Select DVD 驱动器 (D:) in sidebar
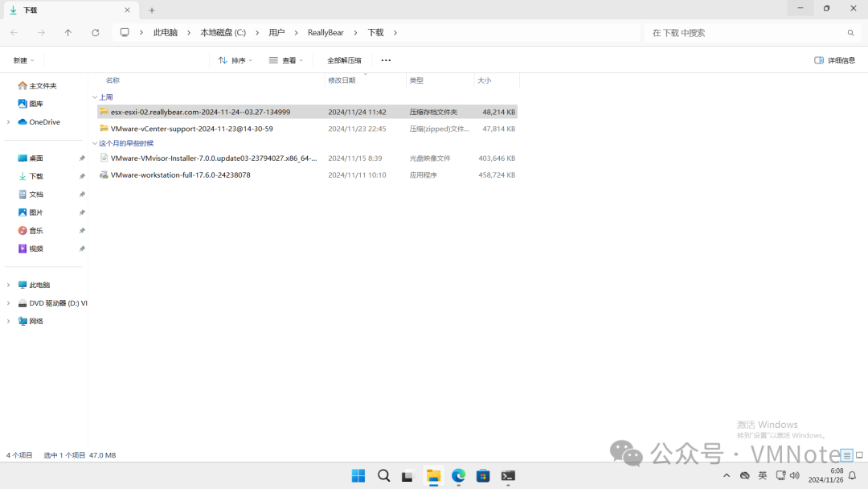 tap(52, 303)
